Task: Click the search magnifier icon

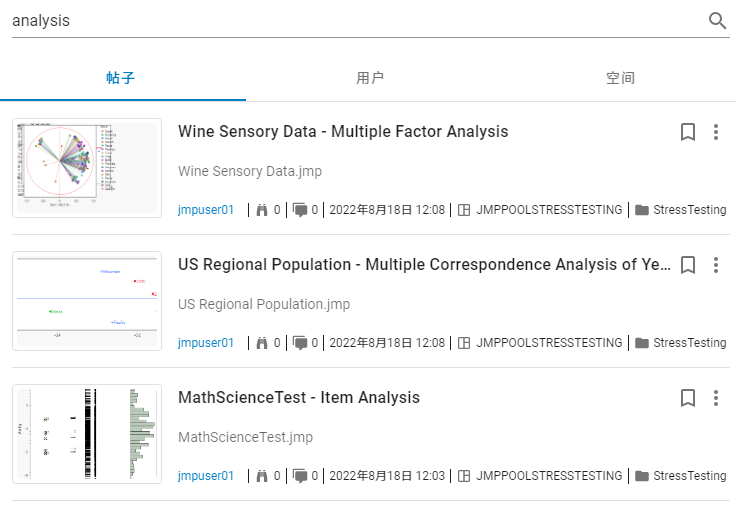Action: pyautogui.click(x=717, y=21)
